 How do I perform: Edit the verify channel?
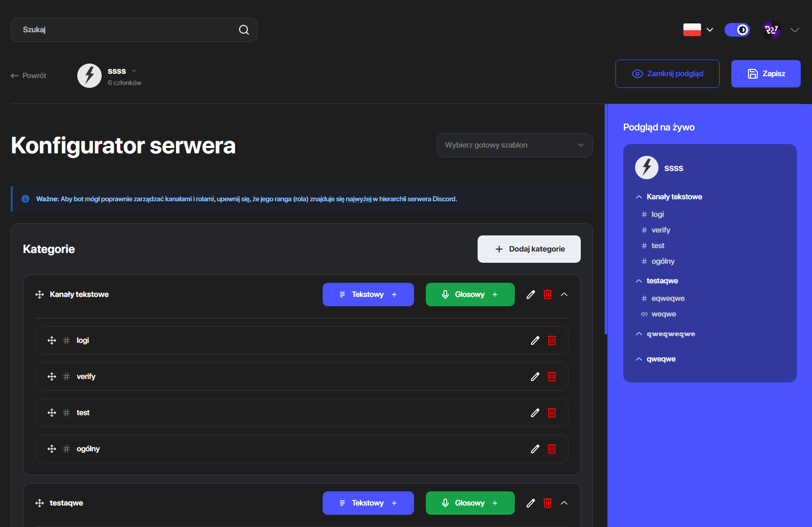[x=535, y=377]
